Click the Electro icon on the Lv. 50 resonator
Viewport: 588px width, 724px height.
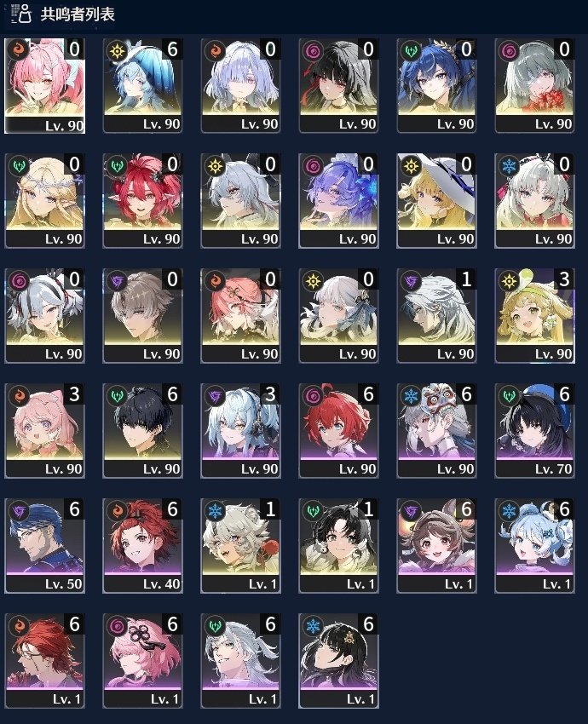tap(20, 511)
